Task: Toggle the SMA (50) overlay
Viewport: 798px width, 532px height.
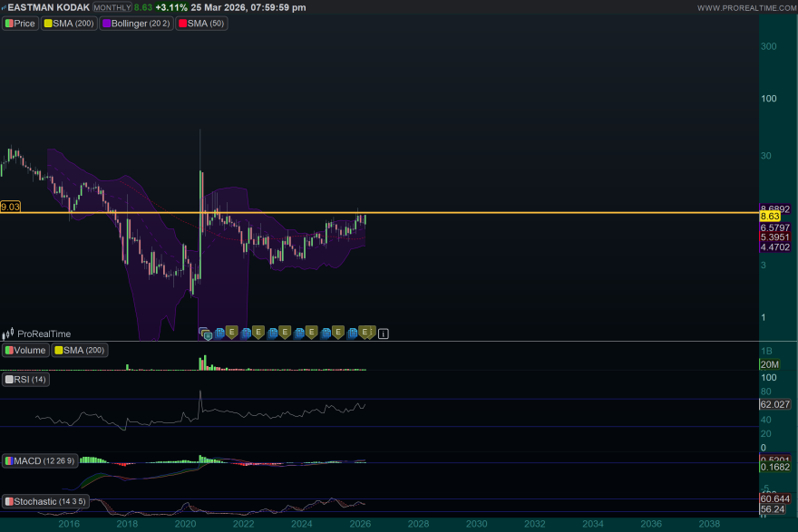Action: [x=201, y=24]
